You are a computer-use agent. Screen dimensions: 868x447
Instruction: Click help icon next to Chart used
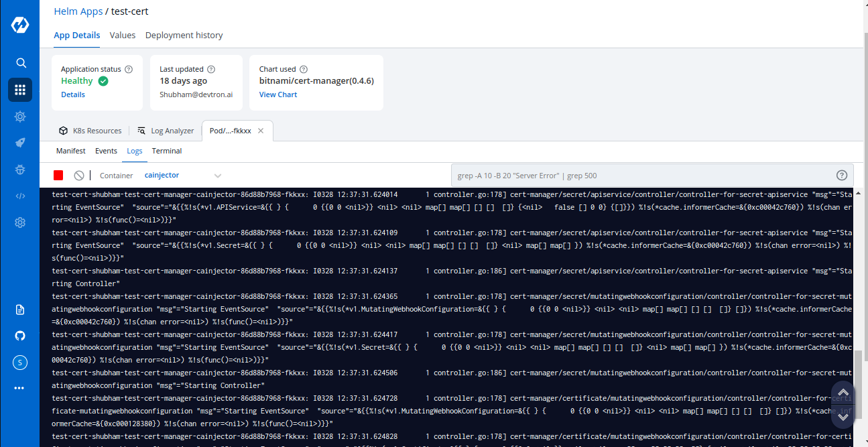(x=304, y=69)
